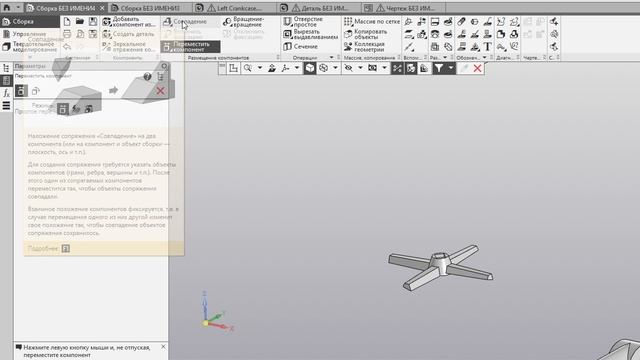Click Копировать объекты command
The height and width of the screenshot is (360, 640).
pos(366,34)
